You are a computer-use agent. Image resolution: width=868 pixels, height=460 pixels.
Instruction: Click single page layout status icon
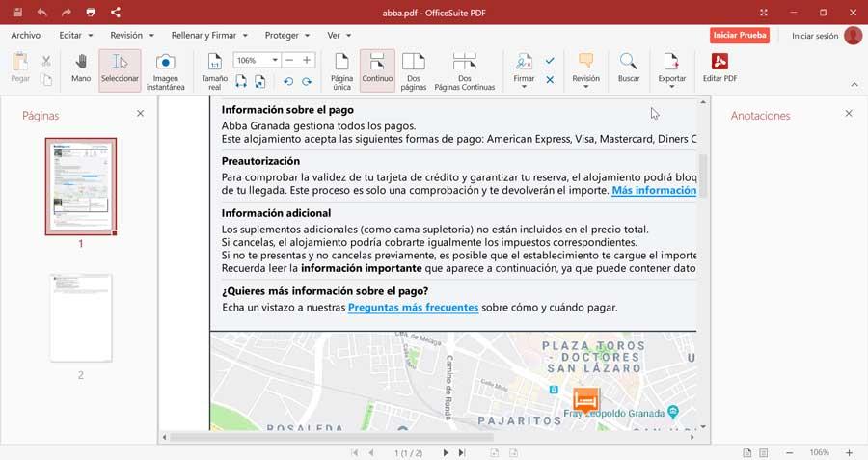click(x=746, y=453)
